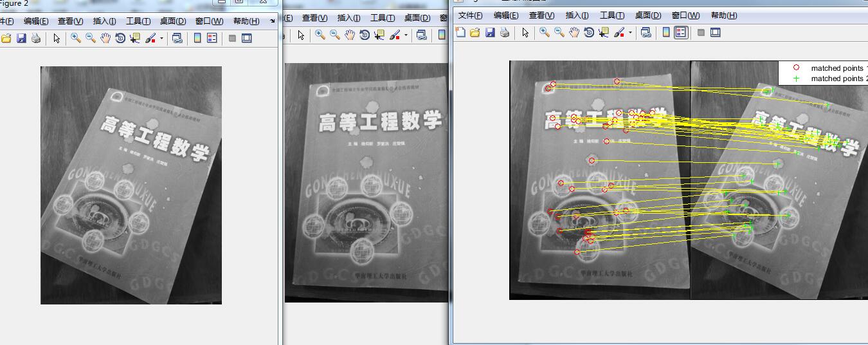Image resolution: width=868 pixels, height=345 pixels.
Task: Open 文件(F) menu in matched points window
Action: click(x=471, y=15)
